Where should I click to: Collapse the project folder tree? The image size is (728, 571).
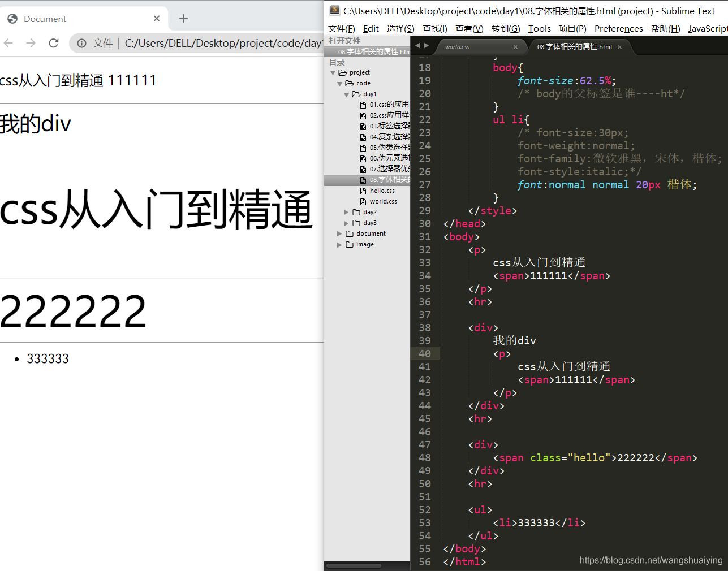point(333,72)
